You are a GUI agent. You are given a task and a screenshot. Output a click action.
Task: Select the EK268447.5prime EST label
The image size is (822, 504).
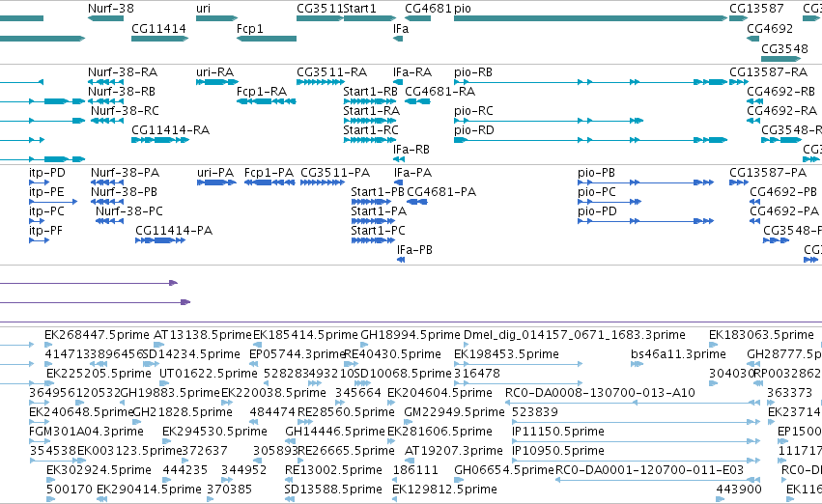pyautogui.click(x=97, y=335)
